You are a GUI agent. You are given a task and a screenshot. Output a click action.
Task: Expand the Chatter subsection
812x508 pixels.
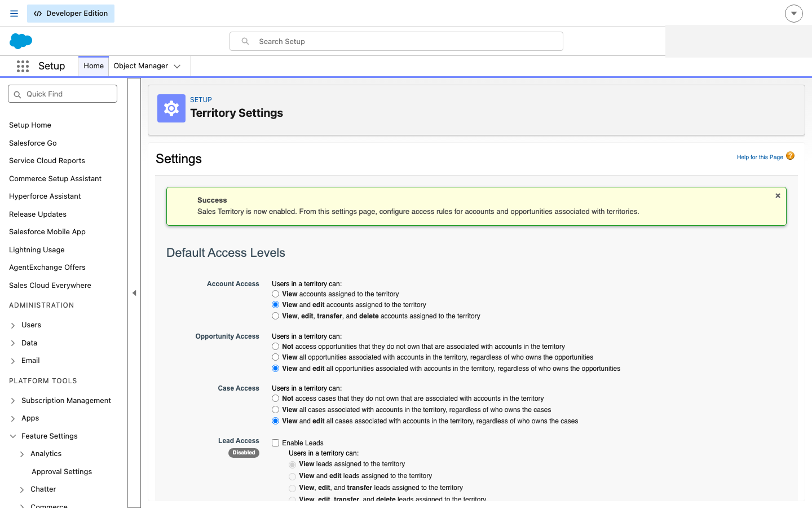(22, 490)
